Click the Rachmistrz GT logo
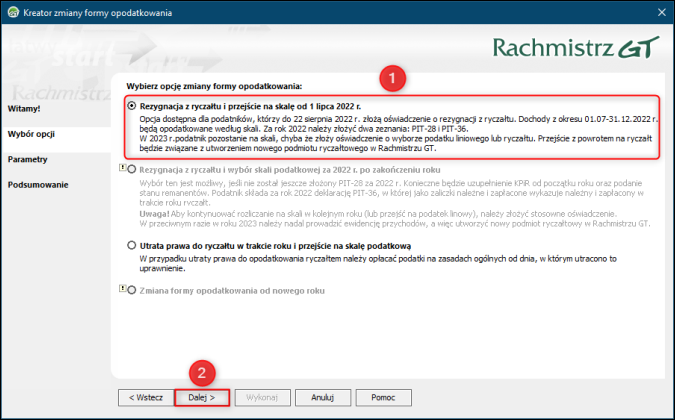This screenshot has width=675, height=420. (576, 47)
